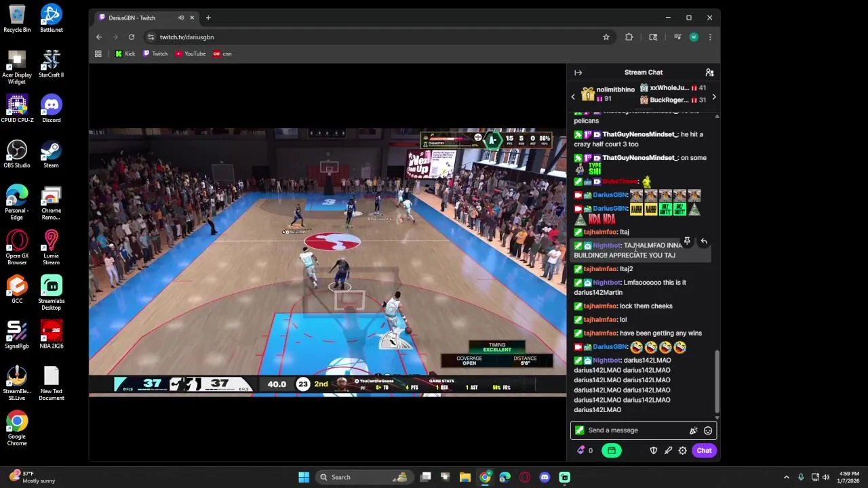Open the channel points balance

[x=585, y=451]
